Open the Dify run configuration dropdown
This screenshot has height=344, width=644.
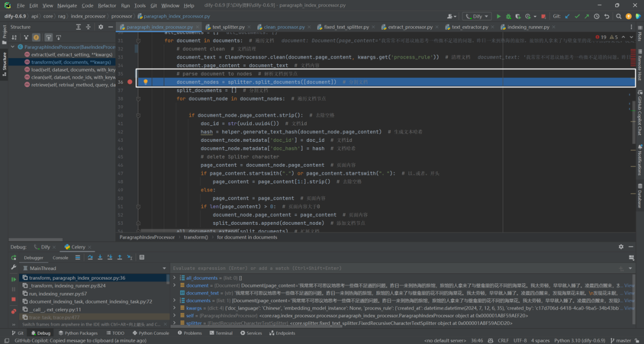click(477, 17)
